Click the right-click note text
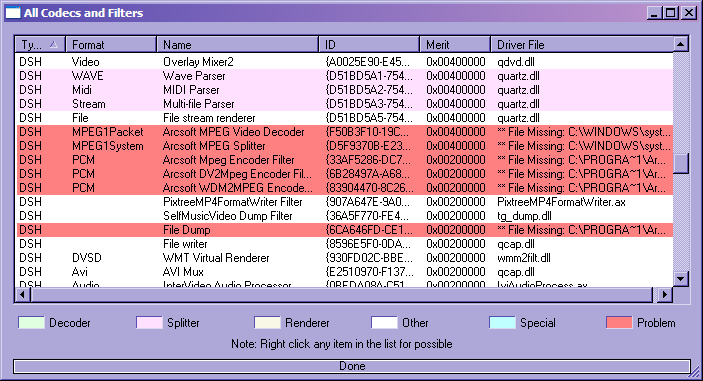The image size is (703, 381). (342, 344)
